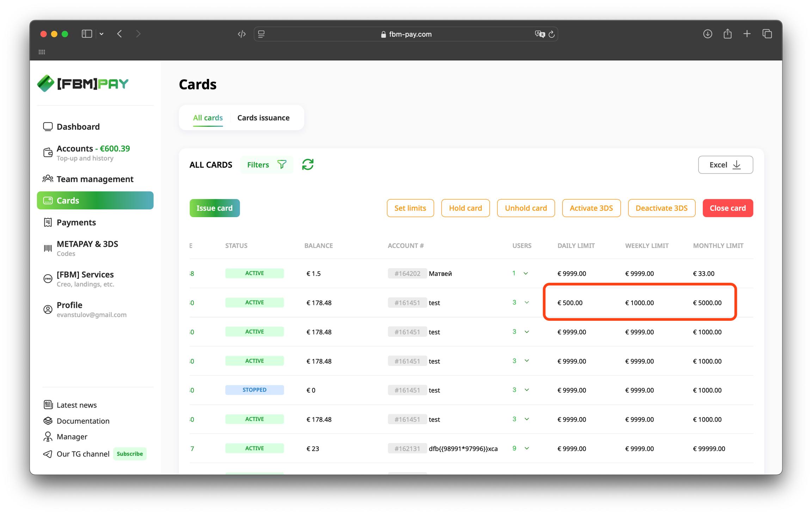Viewport: 812px width, 514px height.
Task: Click the translate icon in address bar
Action: 539,34
